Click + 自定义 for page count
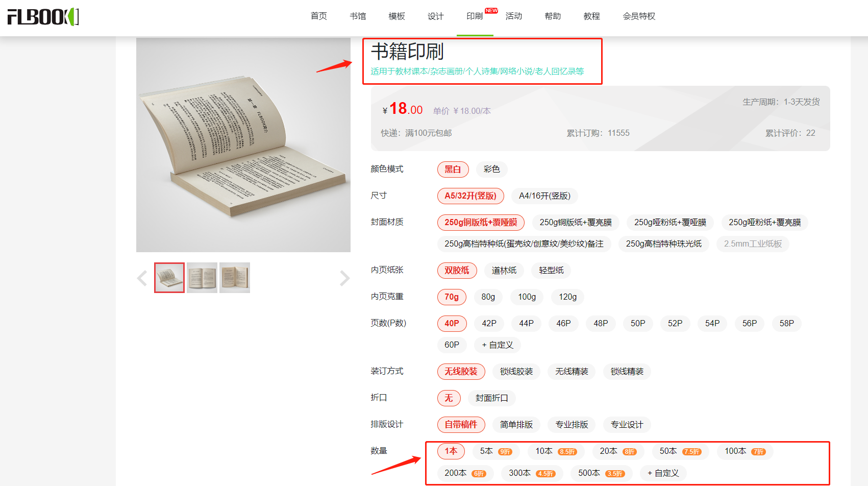 coord(498,345)
